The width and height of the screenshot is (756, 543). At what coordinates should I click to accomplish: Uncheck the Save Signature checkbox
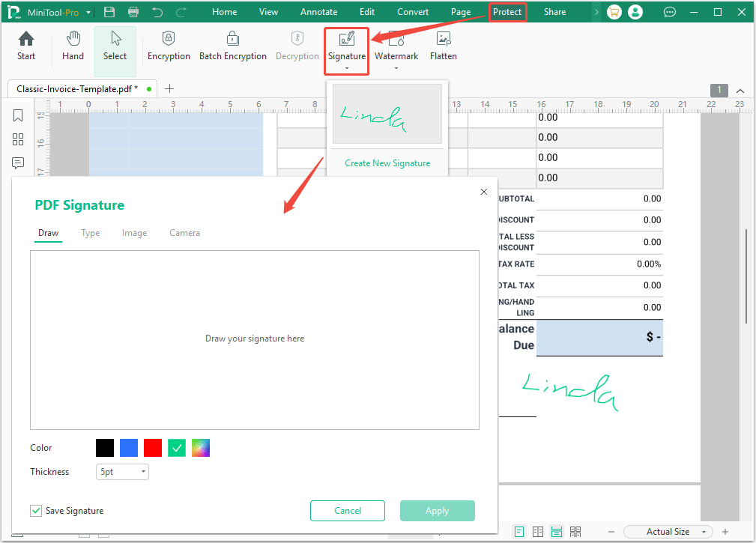click(x=36, y=510)
